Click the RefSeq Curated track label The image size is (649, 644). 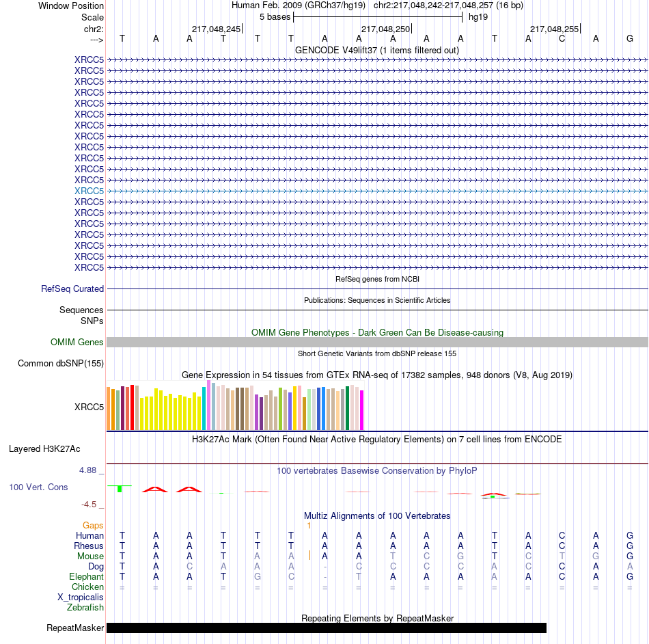point(72,289)
